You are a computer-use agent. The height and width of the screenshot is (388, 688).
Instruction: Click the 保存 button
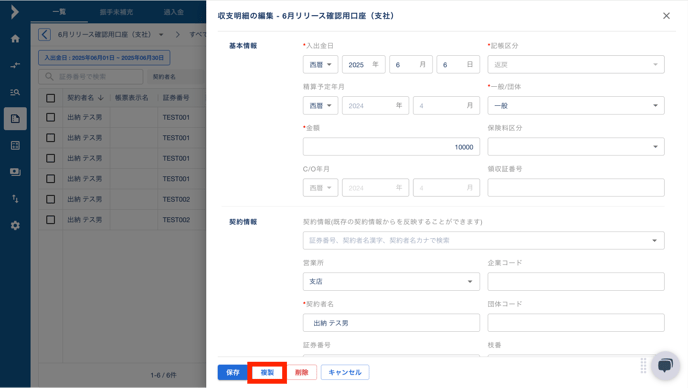233,372
